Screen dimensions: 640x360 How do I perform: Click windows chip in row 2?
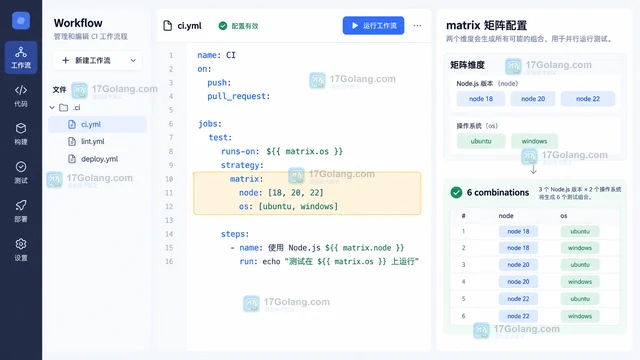pyautogui.click(x=580, y=248)
